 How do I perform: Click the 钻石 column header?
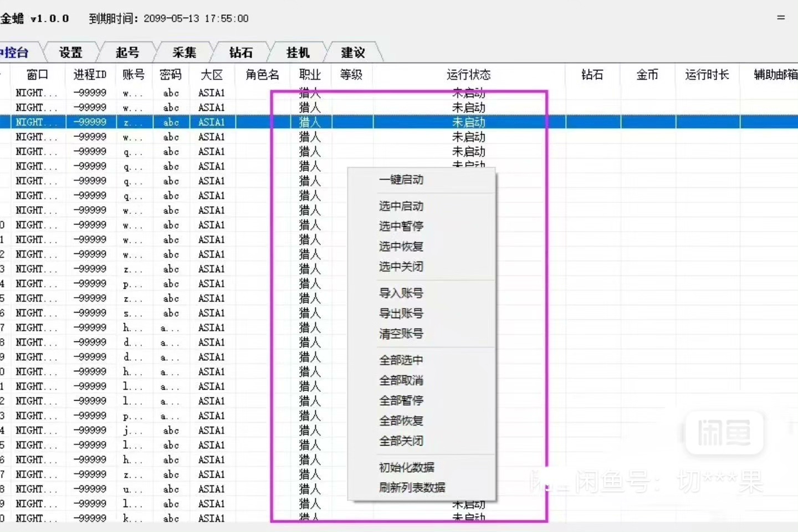coord(592,75)
